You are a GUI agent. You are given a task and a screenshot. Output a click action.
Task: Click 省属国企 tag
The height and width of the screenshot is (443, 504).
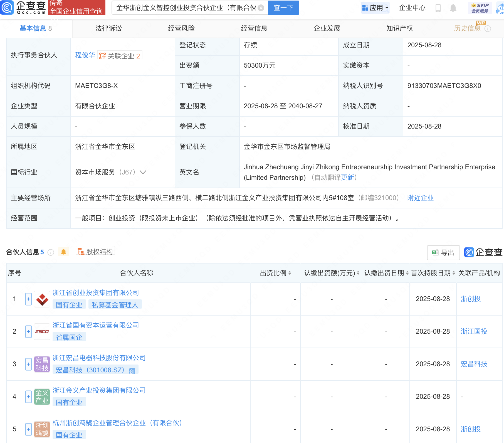click(69, 338)
